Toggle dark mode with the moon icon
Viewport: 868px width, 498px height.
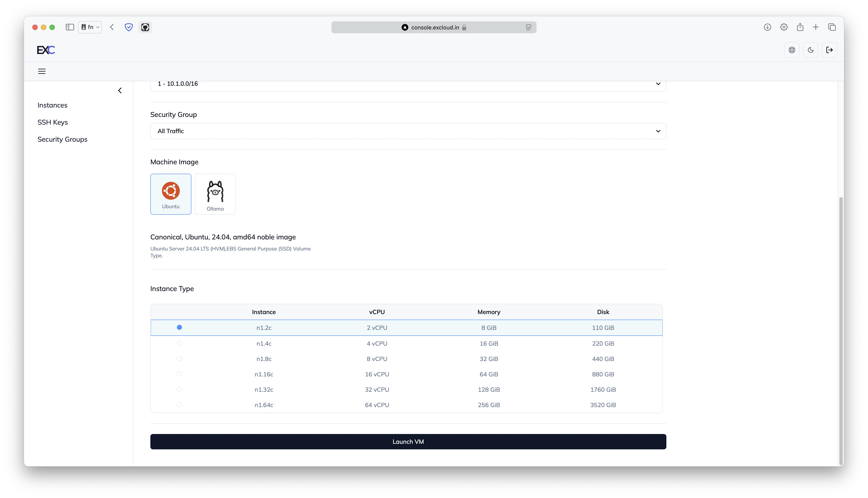[x=811, y=50]
